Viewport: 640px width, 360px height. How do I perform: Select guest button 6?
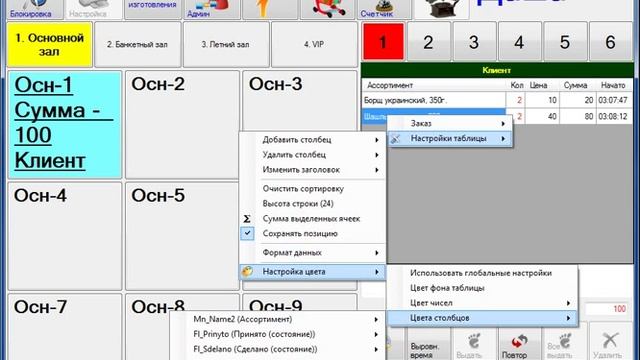610,42
